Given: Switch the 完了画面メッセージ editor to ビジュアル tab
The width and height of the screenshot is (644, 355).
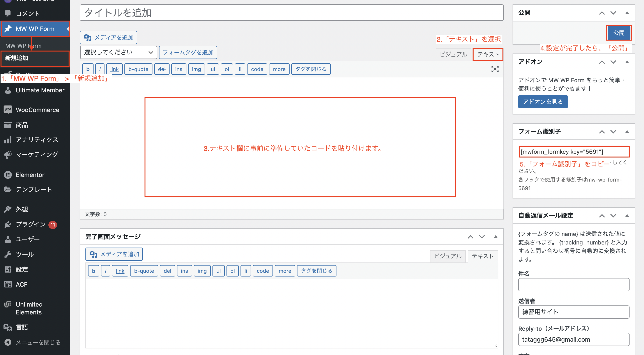Looking at the screenshot, I should (447, 256).
